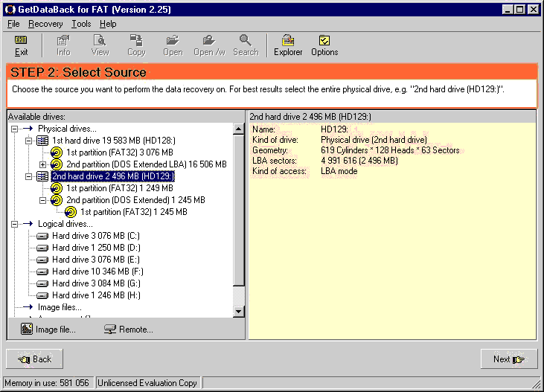The image size is (544, 392).
Task: Click "Physical drives..." tree label
Action: click(x=67, y=129)
